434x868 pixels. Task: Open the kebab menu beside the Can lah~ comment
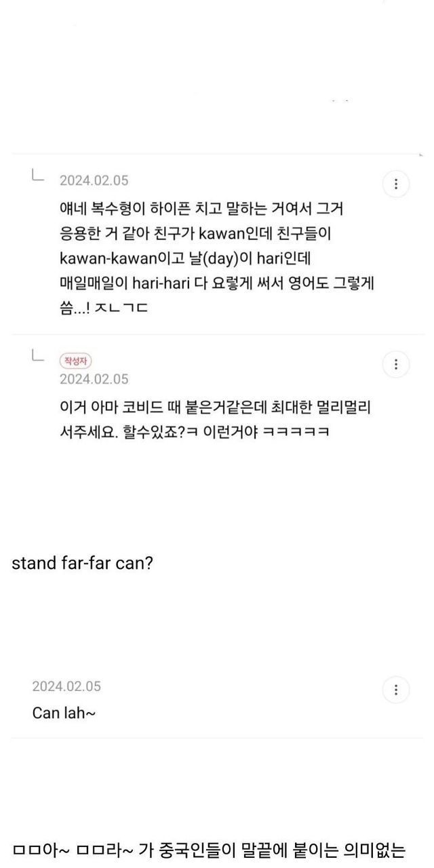pyautogui.click(x=396, y=690)
